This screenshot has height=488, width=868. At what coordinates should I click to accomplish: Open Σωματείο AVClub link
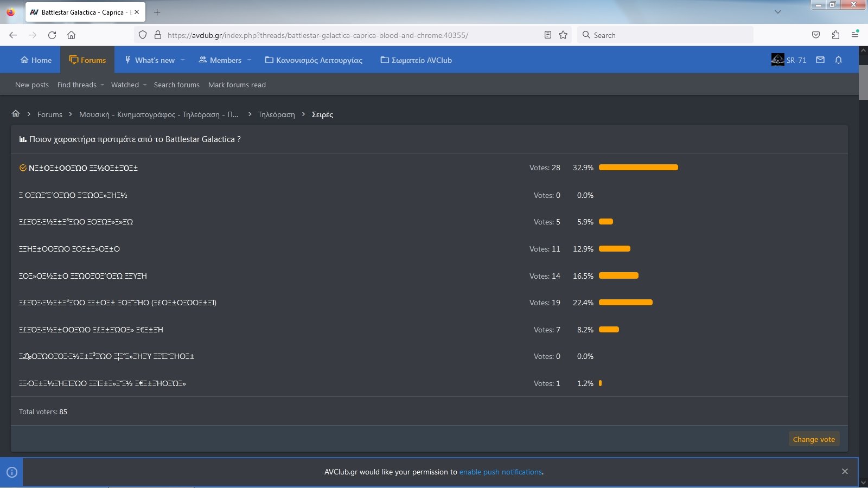[416, 60]
